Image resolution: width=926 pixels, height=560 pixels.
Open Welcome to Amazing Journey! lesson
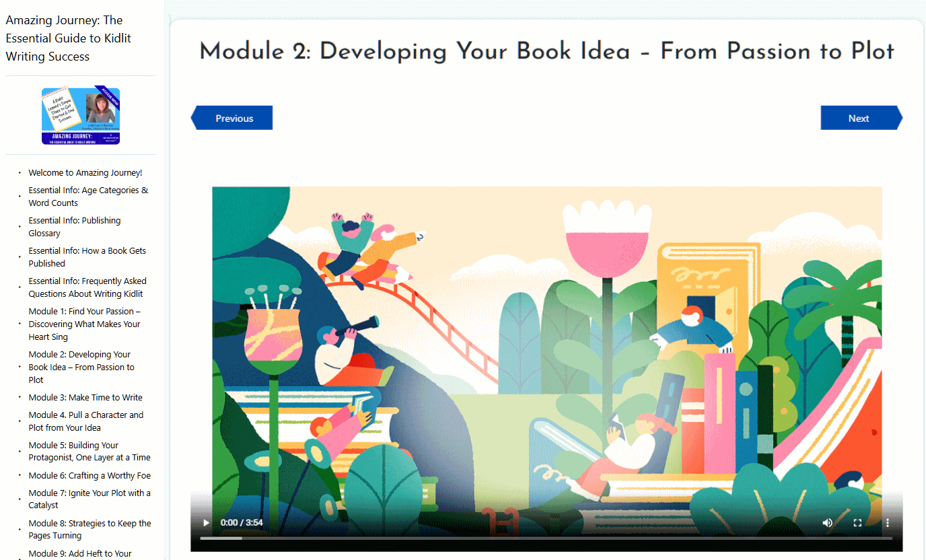click(x=85, y=173)
